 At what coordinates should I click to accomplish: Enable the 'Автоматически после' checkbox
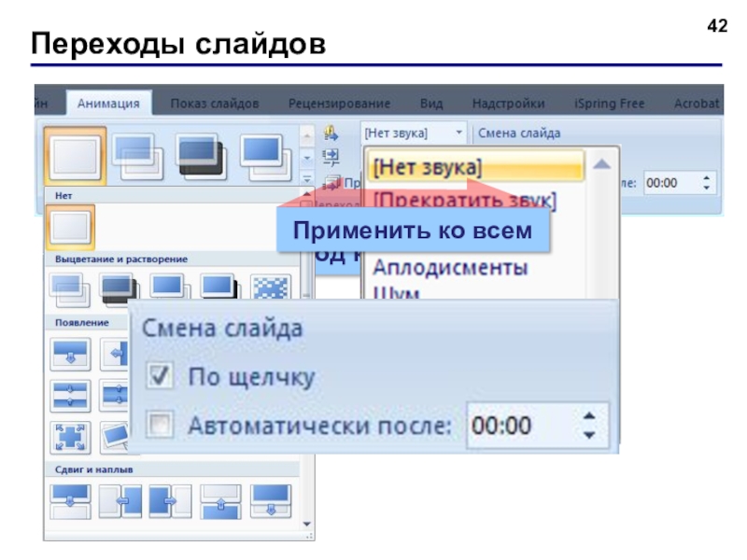(x=160, y=424)
